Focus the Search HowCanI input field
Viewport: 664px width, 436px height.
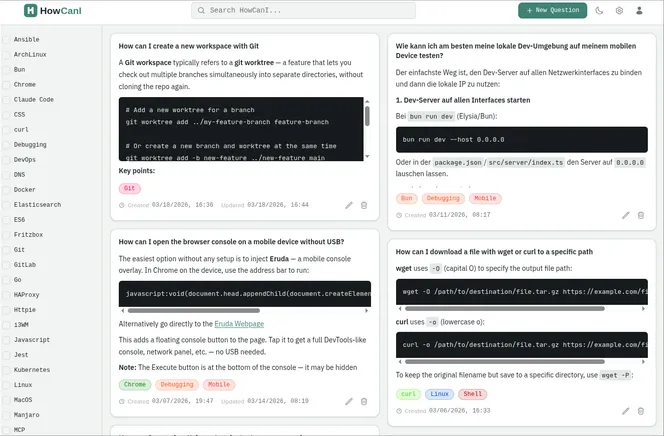click(332, 10)
